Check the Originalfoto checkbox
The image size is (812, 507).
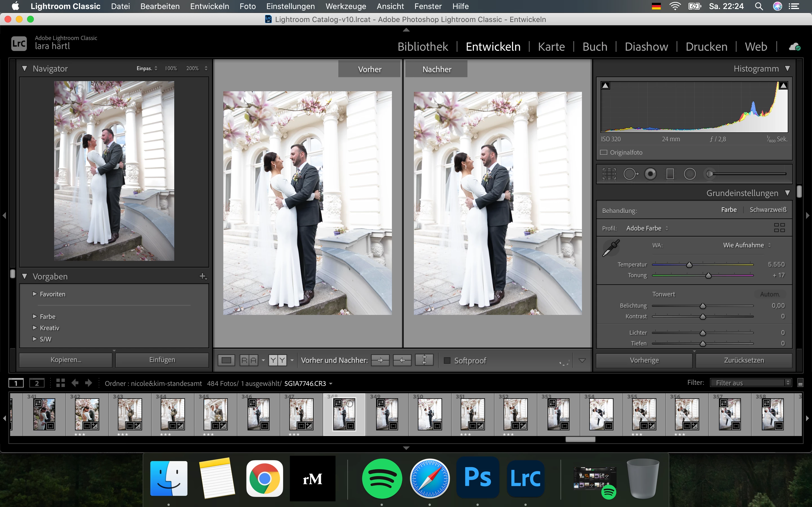[x=604, y=153]
